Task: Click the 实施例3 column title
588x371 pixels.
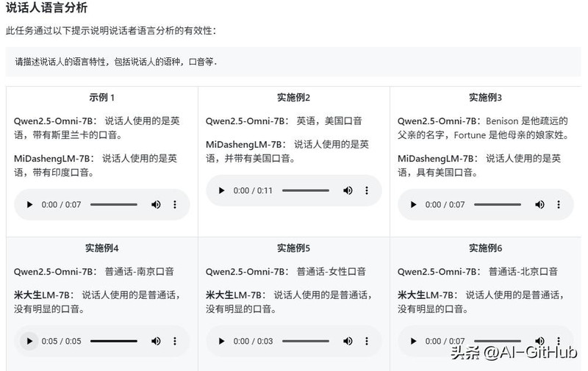Action: pos(485,98)
